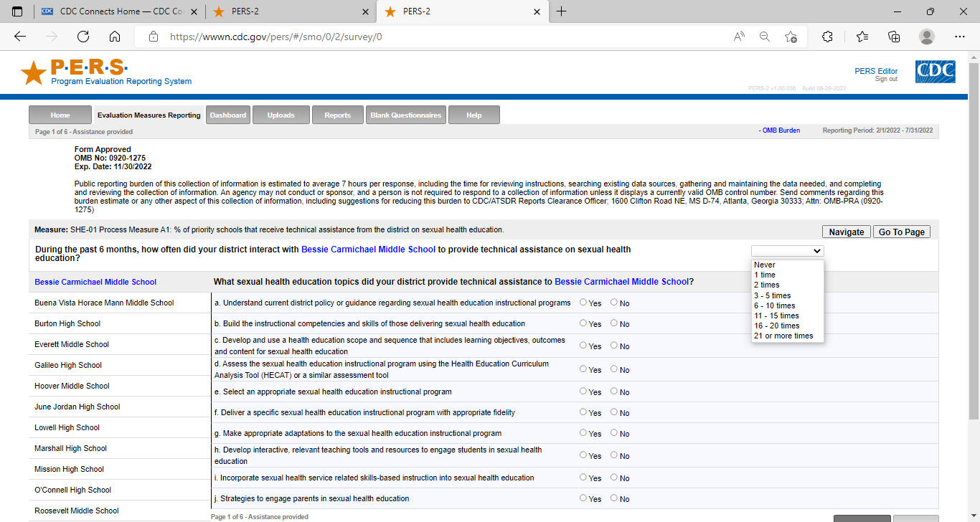Open the OMB Burden link
This screenshot has width=980, height=522.
(779, 130)
